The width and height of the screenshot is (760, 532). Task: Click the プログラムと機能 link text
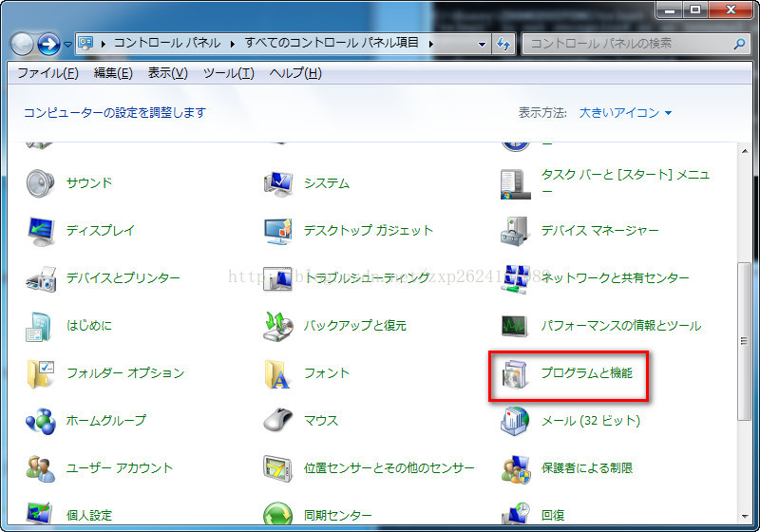[586, 372]
